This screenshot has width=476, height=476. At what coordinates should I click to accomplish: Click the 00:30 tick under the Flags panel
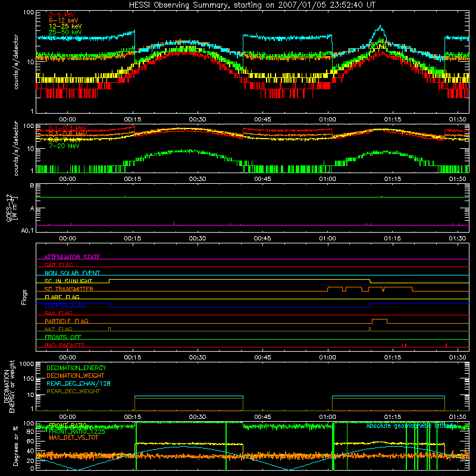tap(198, 358)
